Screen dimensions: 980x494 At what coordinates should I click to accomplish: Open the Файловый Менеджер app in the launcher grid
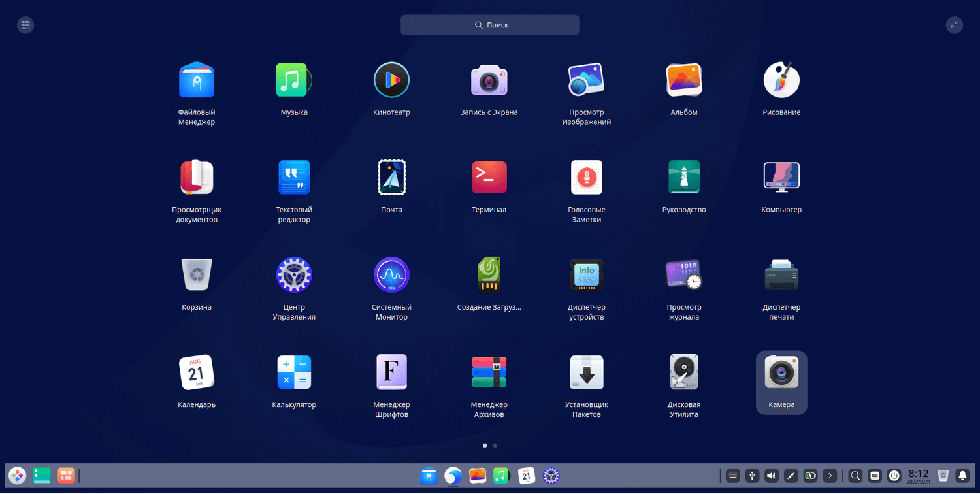coord(197,80)
